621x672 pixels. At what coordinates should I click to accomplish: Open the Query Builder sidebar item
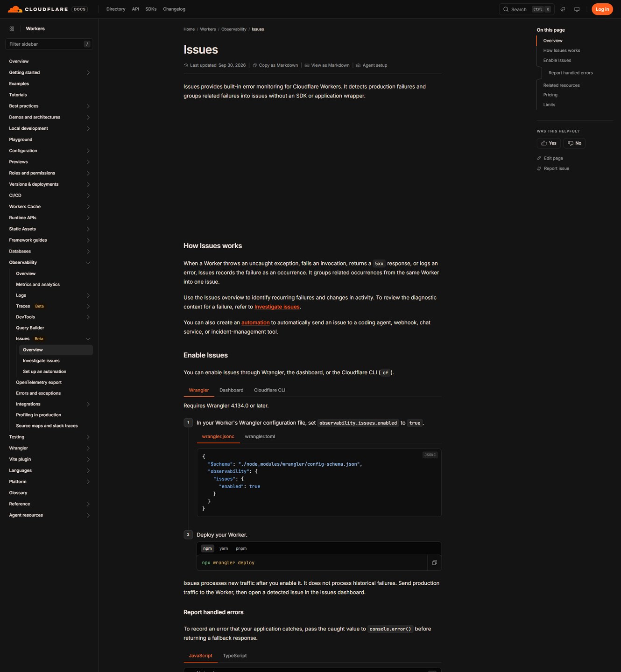pos(30,328)
